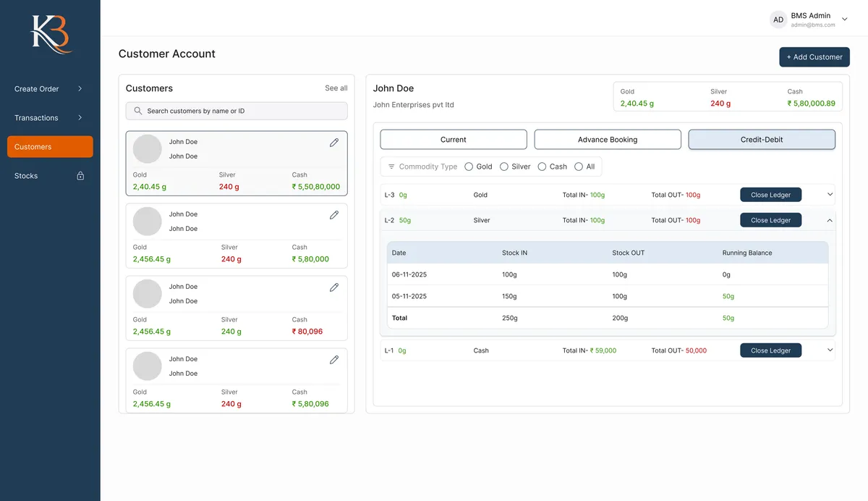Click the KB logo in sidebar
Screen dimensions: 868x501
50,34
